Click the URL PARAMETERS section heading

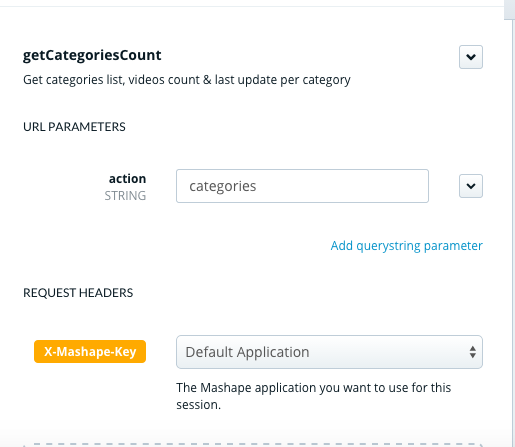tap(74, 127)
